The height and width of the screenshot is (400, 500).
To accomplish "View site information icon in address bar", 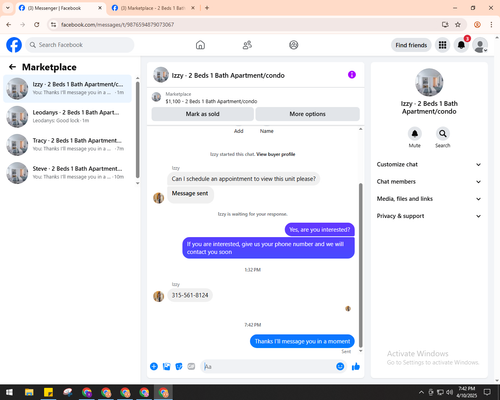I will [x=53, y=24].
